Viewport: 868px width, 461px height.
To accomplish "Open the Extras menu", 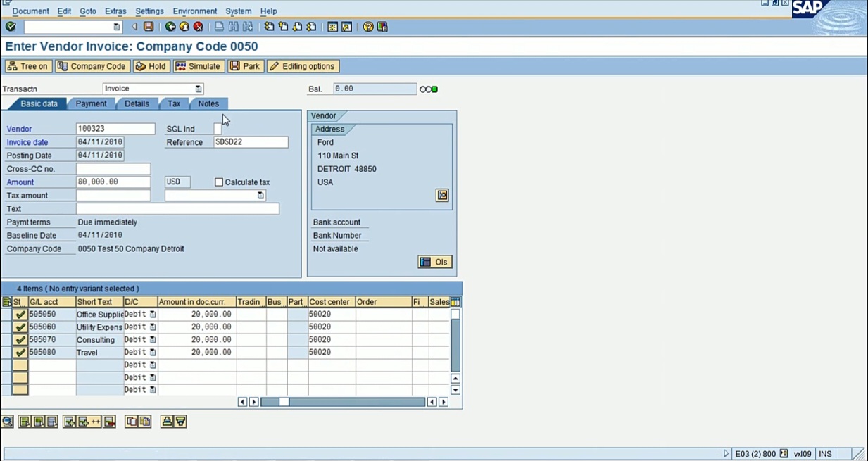I will [115, 11].
